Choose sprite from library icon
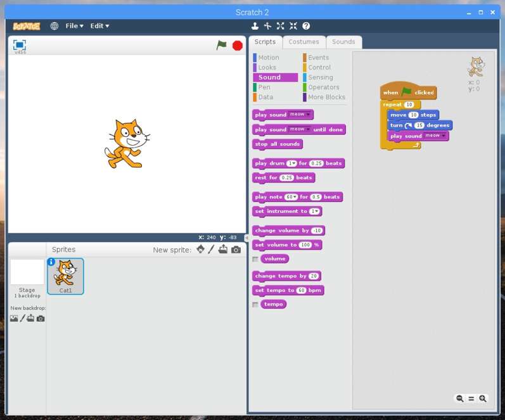 200,250
